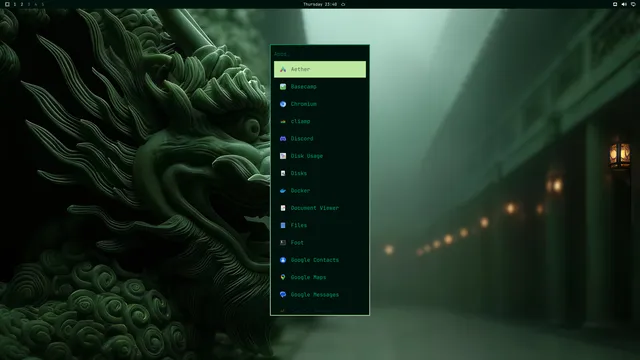Click the rightmost top bar tray icon
The height and width of the screenshot is (360, 640).
pyautogui.click(x=633, y=4)
